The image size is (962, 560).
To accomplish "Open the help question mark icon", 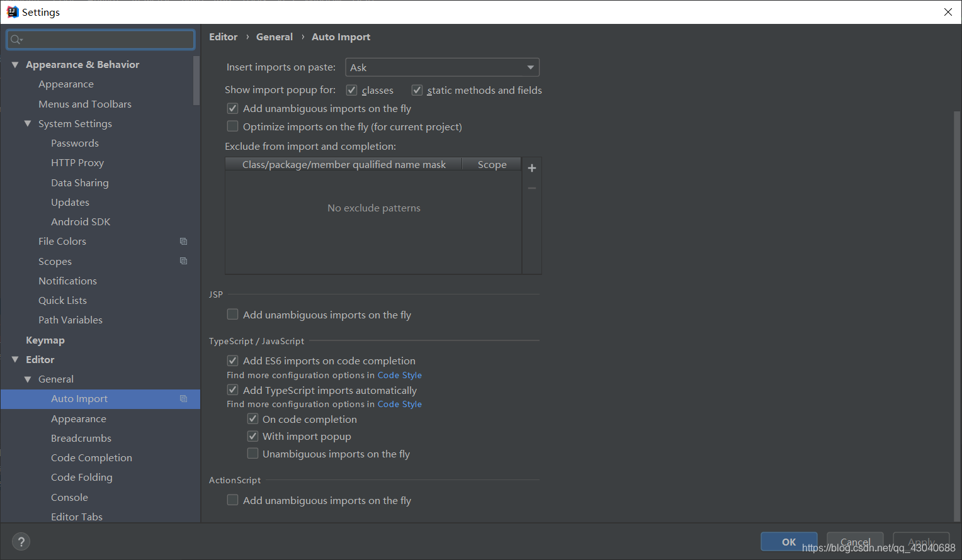I will click(21, 542).
